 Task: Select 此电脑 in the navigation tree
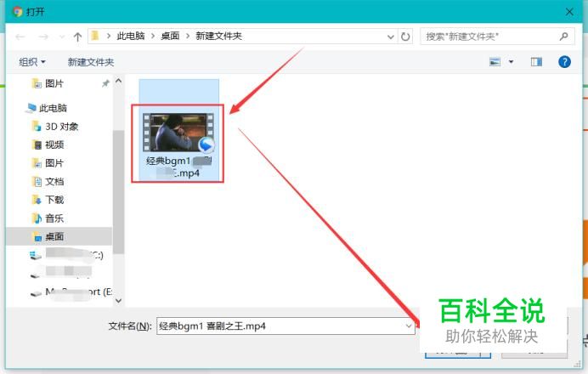(46, 108)
